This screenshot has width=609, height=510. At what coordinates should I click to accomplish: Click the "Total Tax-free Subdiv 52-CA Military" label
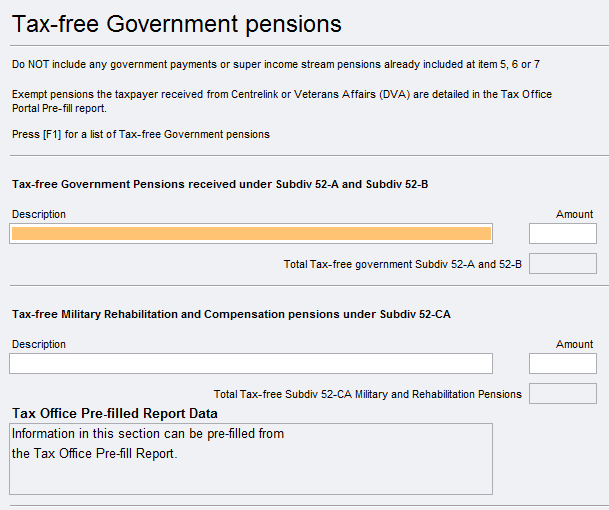click(367, 394)
